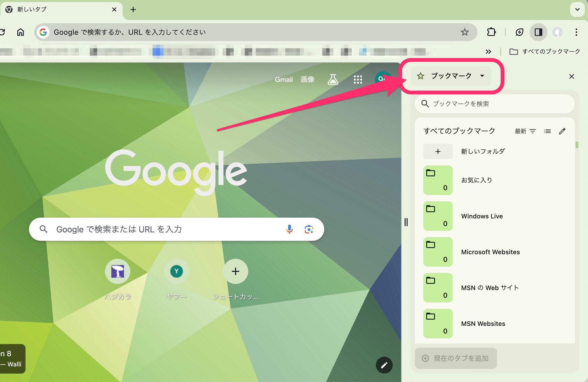The height and width of the screenshot is (382, 588).
Task: Expand the お気に入り folder
Action: click(x=437, y=180)
